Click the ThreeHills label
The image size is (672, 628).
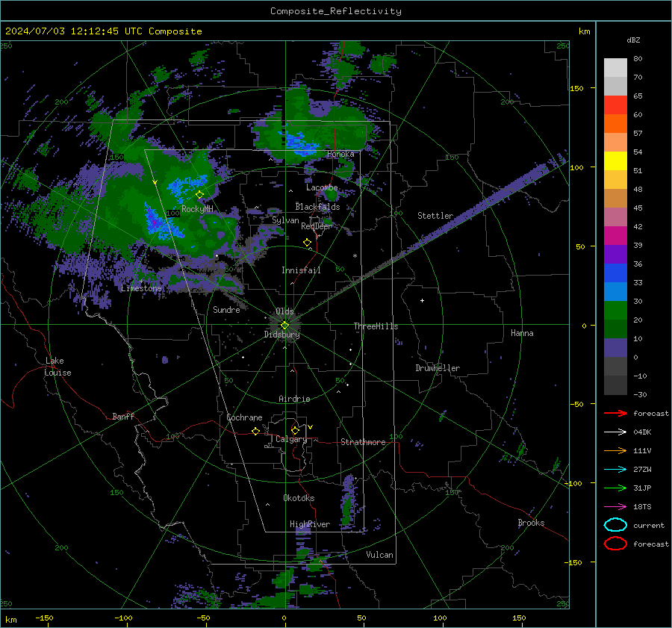376,326
